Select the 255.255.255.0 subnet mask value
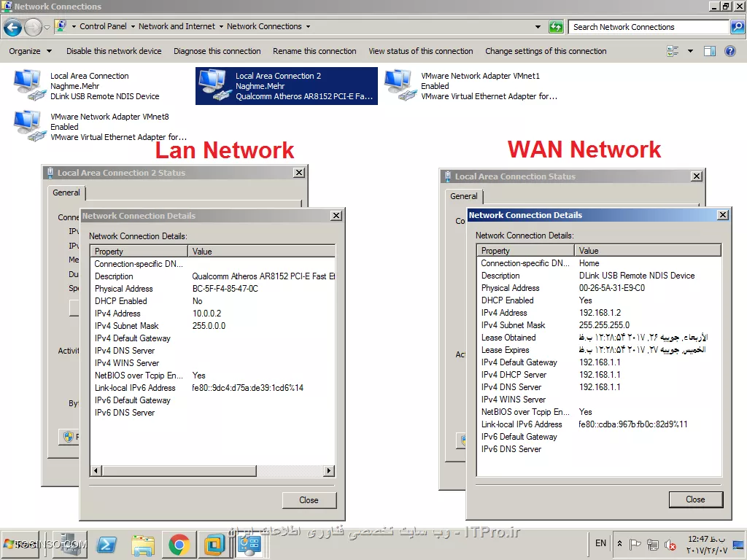The width and height of the screenshot is (747, 560). (x=604, y=324)
